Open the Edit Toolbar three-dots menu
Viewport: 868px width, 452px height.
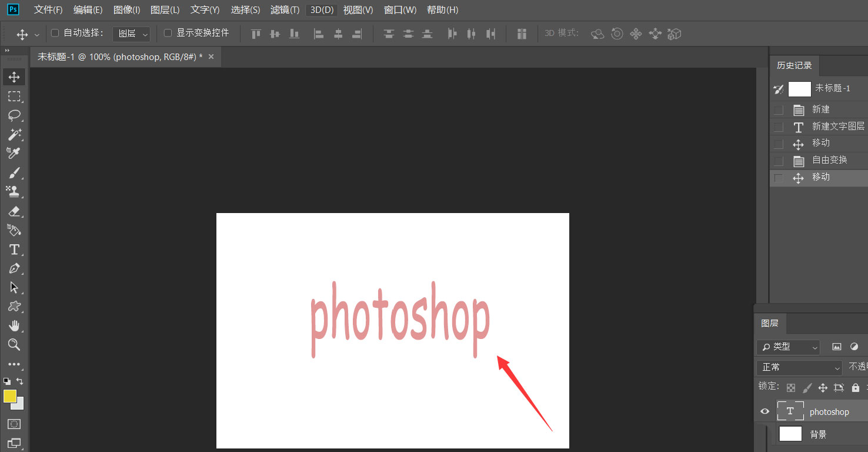point(14,365)
